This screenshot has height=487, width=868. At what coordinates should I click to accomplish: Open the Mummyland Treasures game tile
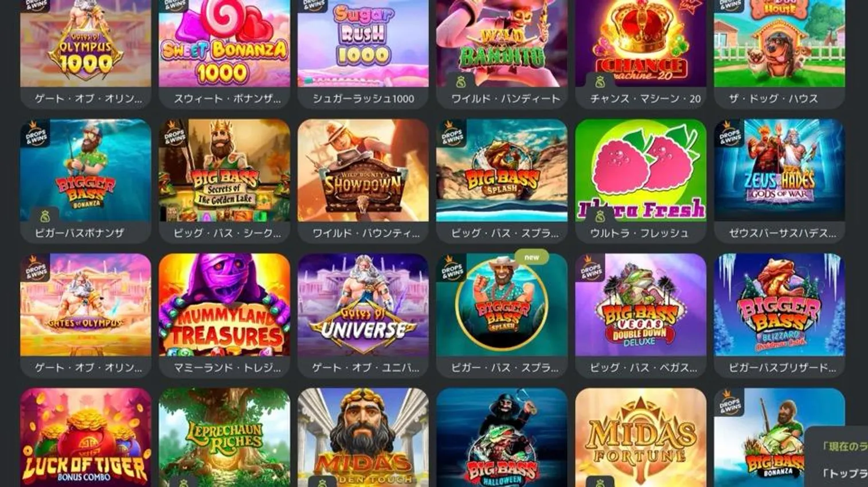224,305
